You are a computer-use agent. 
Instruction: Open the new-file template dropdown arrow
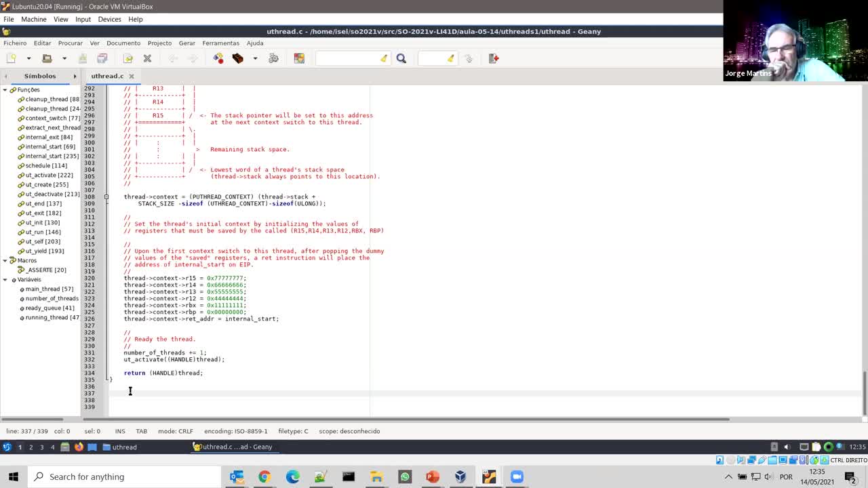point(28,58)
